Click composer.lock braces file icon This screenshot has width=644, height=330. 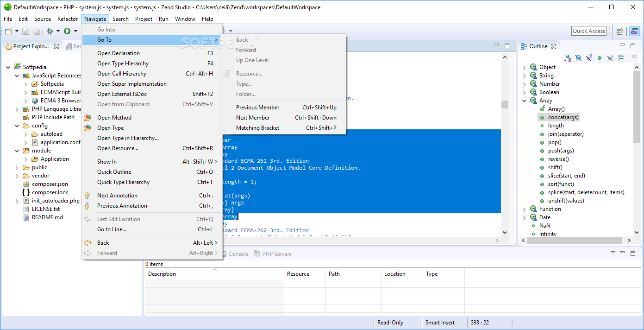(26, 192)
